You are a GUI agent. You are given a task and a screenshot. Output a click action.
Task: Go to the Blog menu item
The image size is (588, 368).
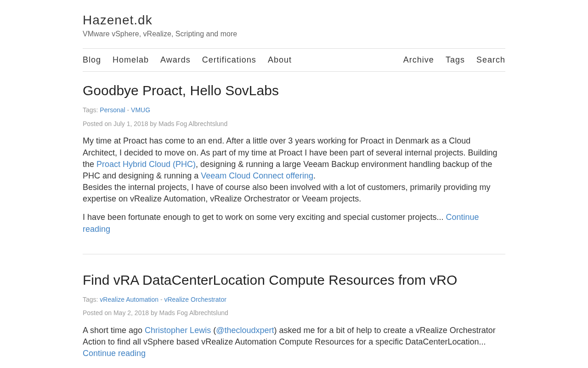click(x=92, y=60)
